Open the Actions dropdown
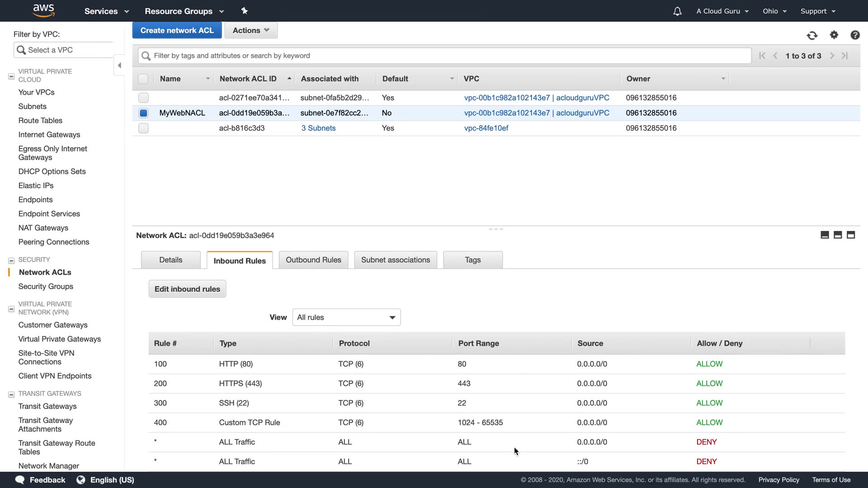Image resolution: width=868 pixels, height=488 pixels. (250, 30)
